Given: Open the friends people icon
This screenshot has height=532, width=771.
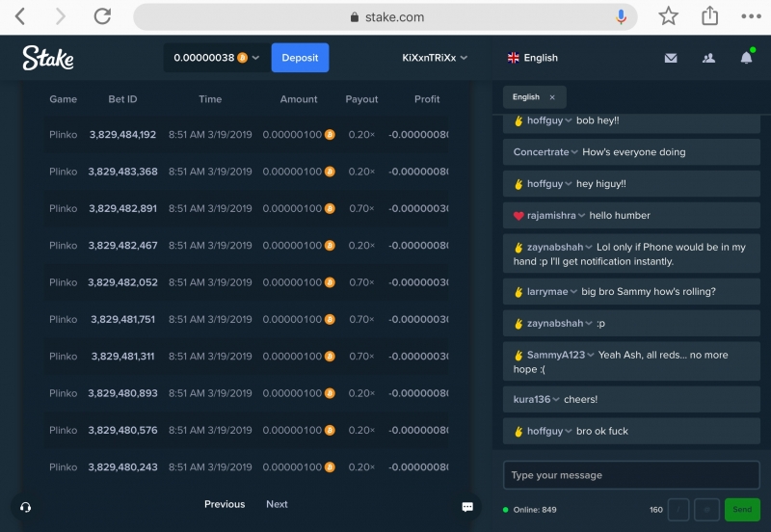Looking at the screenshot, I should 708,58.
